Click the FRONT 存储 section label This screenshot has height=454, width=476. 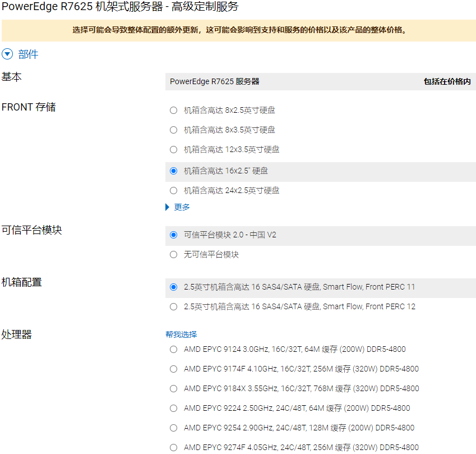(x=29, y=107)
